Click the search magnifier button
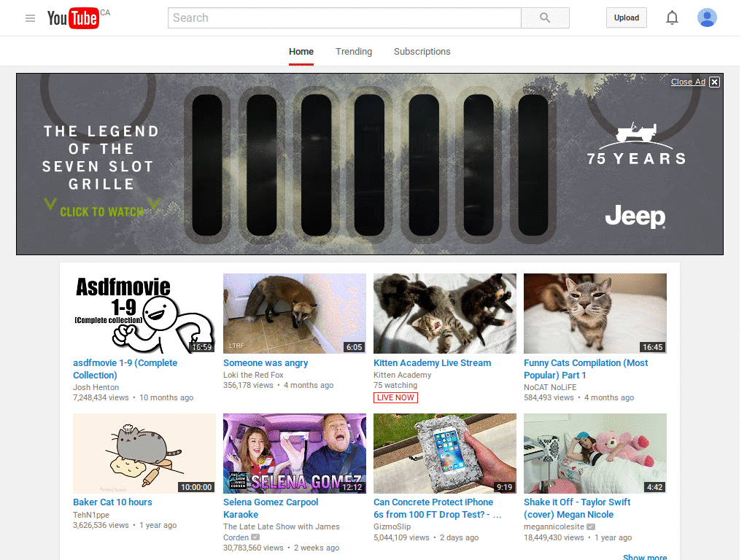The image size is (747, 560). click(x=545, y=18)
